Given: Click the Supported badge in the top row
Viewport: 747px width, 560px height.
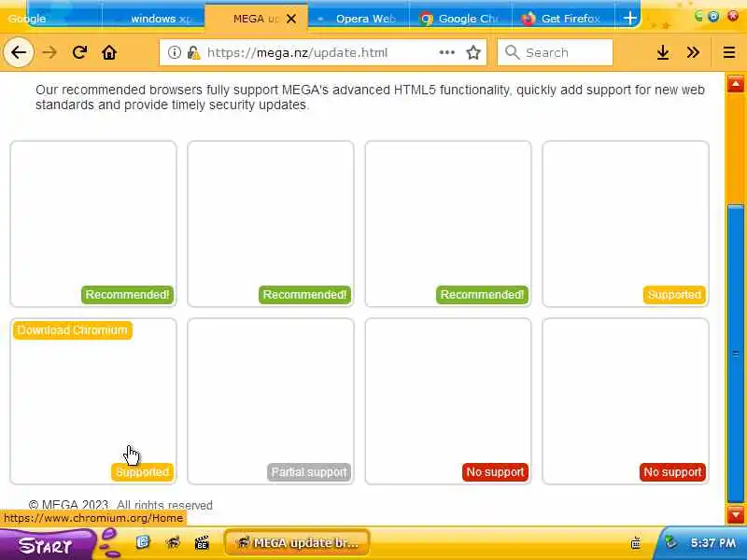Looking at the screenshot, I should click(x=674, y=295).
